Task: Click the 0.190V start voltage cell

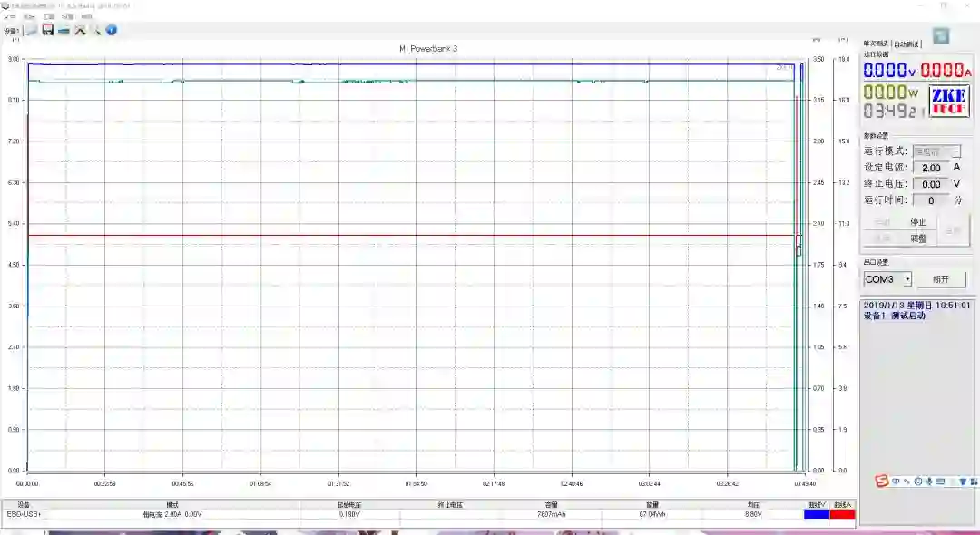Action: point(349,514)
